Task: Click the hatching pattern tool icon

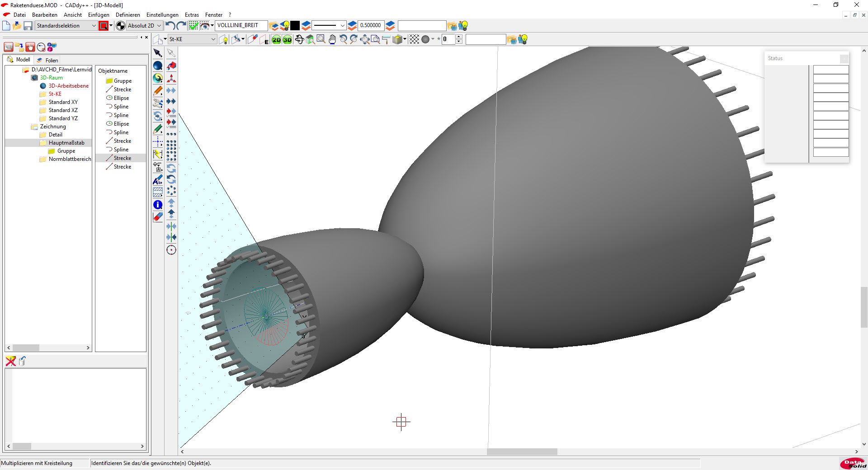Action: pos(157,192)
